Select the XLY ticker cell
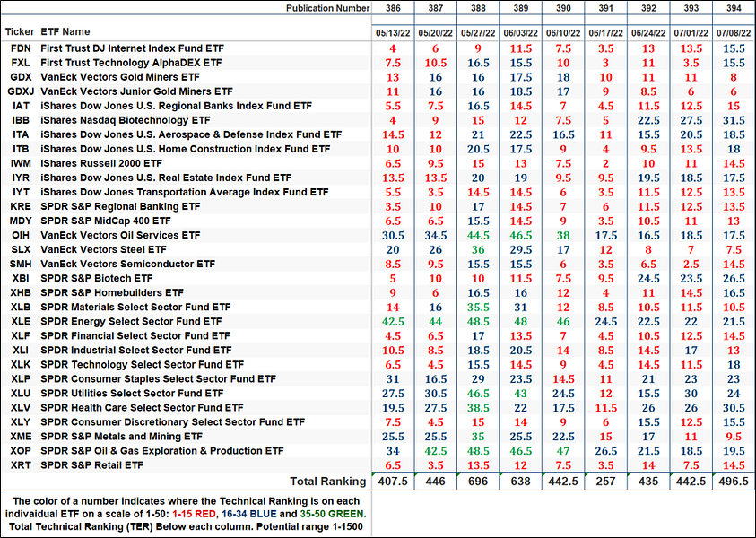 click(21, 422)
